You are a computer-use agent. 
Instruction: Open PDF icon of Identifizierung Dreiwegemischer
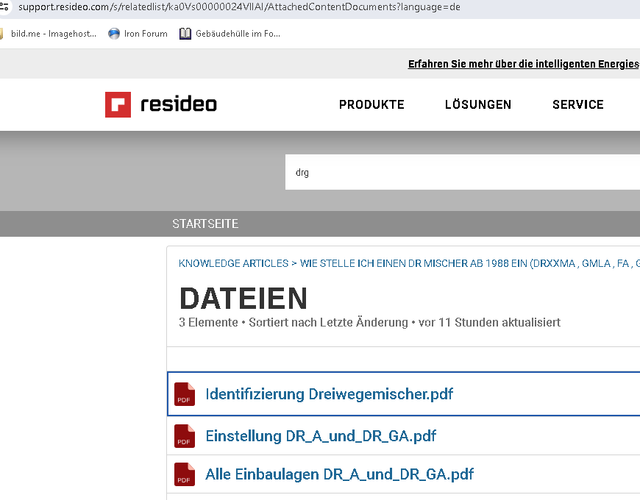pyautogui.click(x=184, y=394)
